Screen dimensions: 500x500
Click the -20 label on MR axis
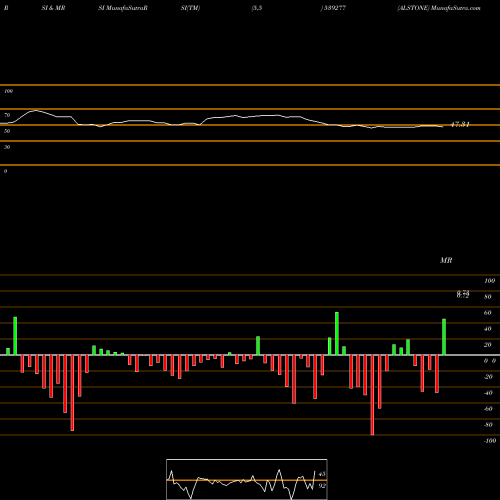click(x=488, y=377)
